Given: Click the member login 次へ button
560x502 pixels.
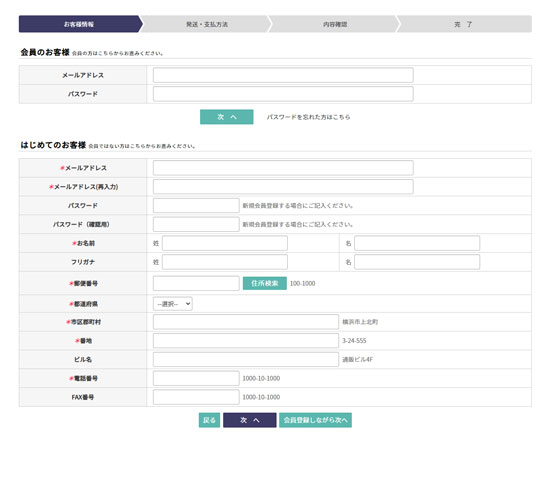Looking at the screenshot, I should pyautogui.click(x=227, y=117).
